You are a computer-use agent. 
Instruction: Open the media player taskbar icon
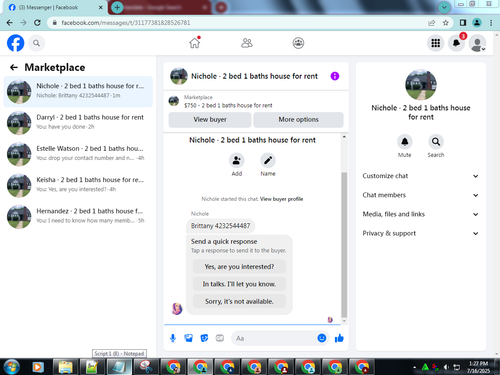(38, 367)
